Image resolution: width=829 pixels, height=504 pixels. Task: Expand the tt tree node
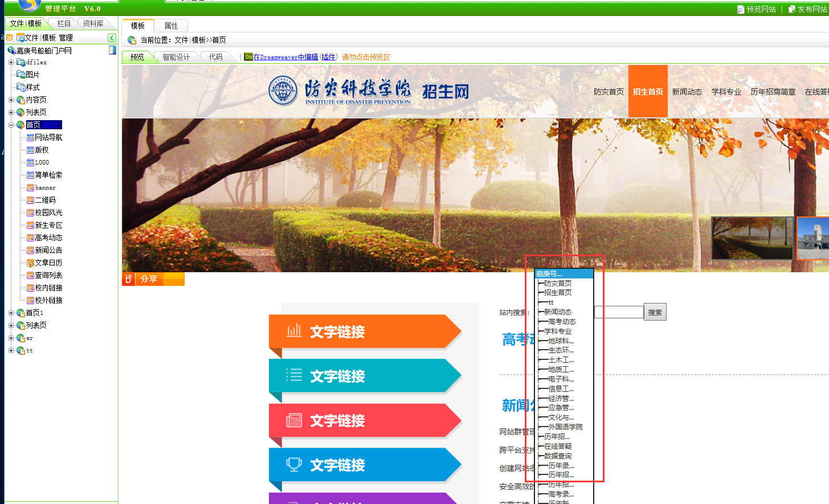[11, 350]
